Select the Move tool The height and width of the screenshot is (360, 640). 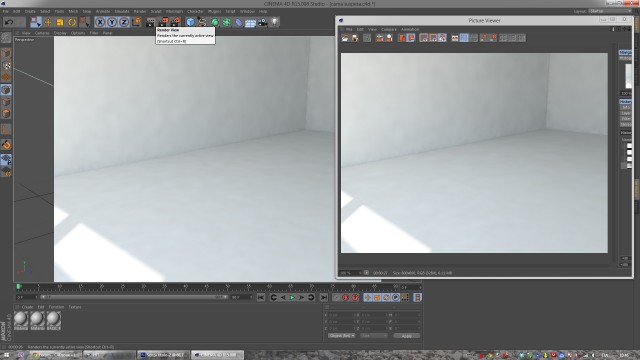[x=48, y=22]
